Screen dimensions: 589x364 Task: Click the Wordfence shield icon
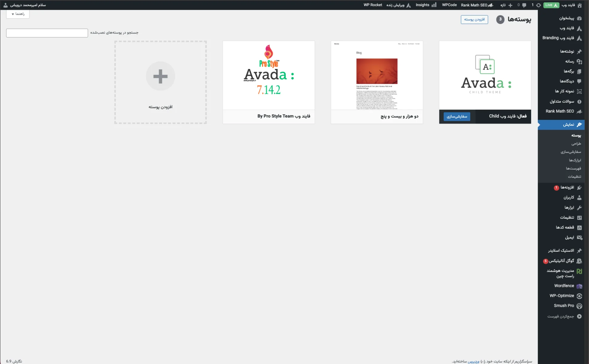pos(579,286)
